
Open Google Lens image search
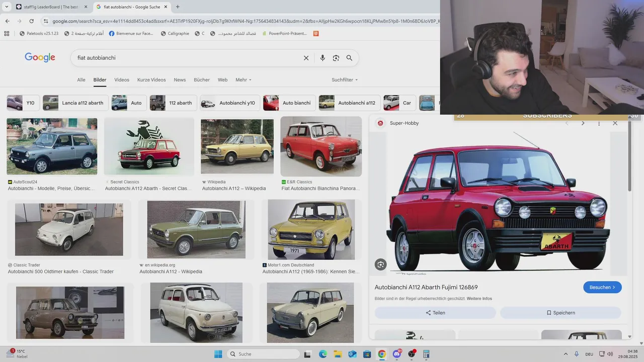click(x=336, y=58)
